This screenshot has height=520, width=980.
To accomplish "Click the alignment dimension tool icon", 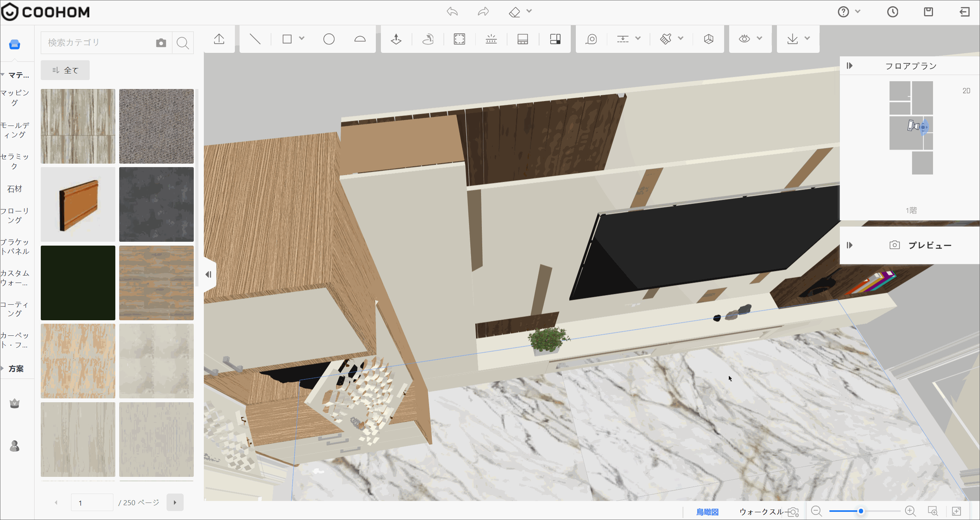I will (x=623, y=39).
